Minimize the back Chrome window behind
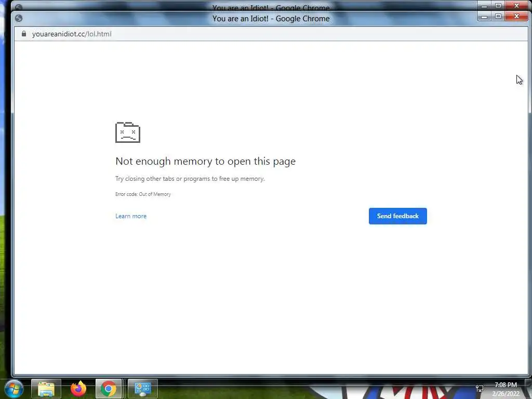Image resolution: width=532 pixels, height=399 pixels. pyautogui.click(x=484, y=6)
